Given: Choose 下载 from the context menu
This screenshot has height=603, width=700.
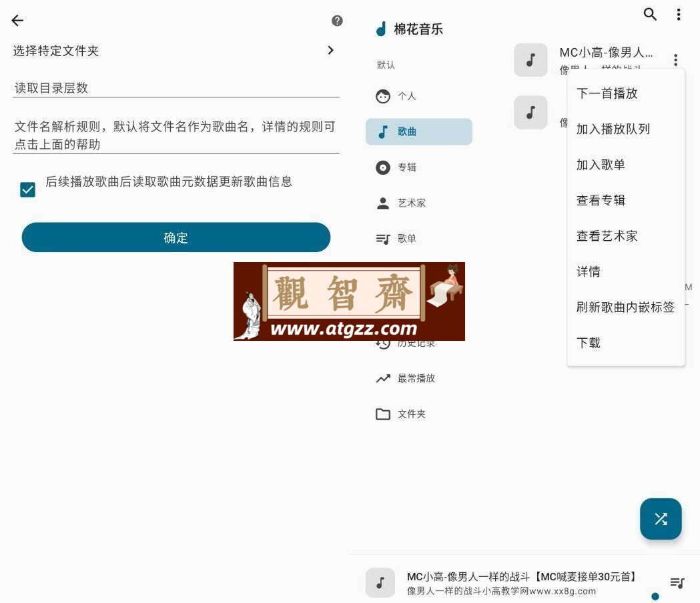Looking at the screenshot, I should (626, 343).
